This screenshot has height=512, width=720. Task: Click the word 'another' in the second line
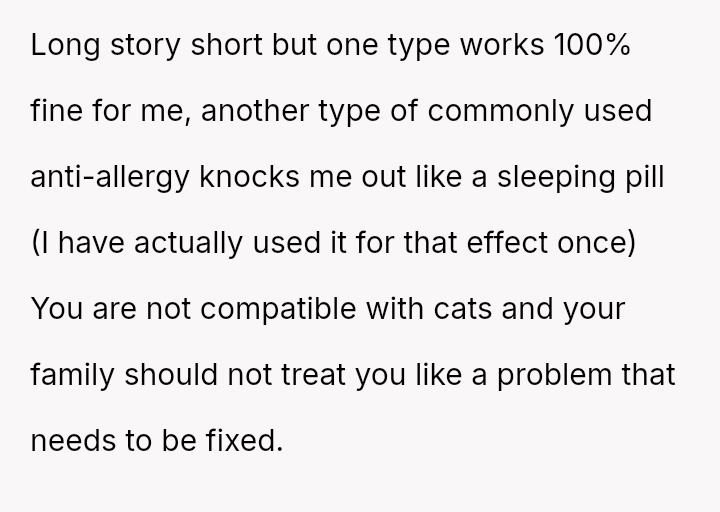tap(255, 111)
